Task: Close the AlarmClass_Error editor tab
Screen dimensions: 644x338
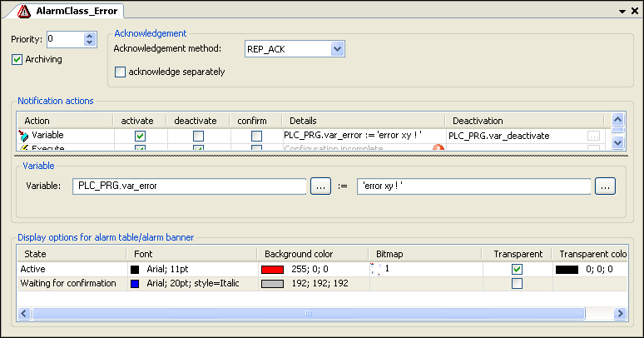Action: pos(635,11)
